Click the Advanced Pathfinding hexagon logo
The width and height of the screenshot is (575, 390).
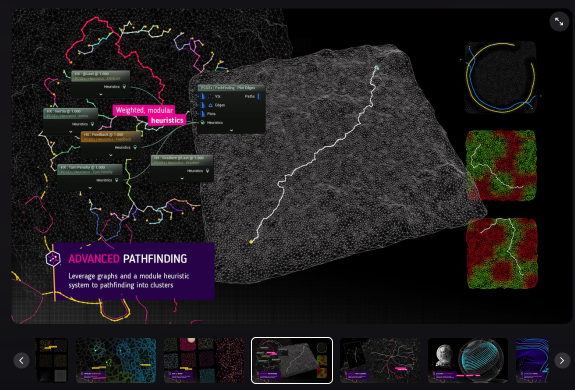coord(53,258)
